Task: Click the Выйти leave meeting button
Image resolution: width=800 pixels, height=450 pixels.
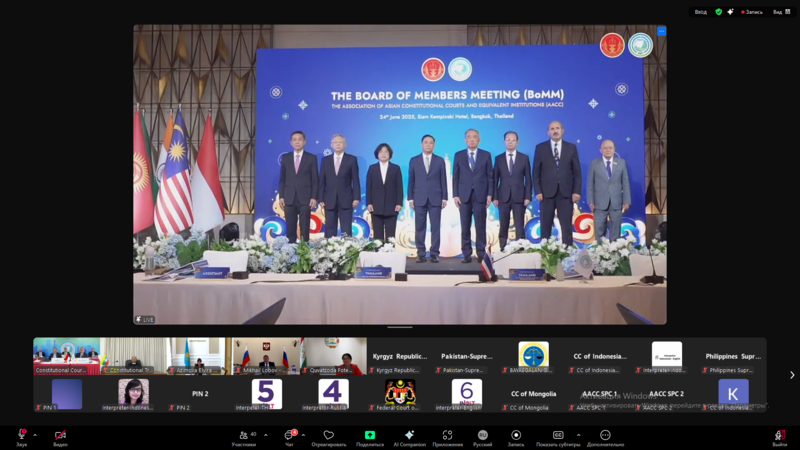Action: (779, 436)
